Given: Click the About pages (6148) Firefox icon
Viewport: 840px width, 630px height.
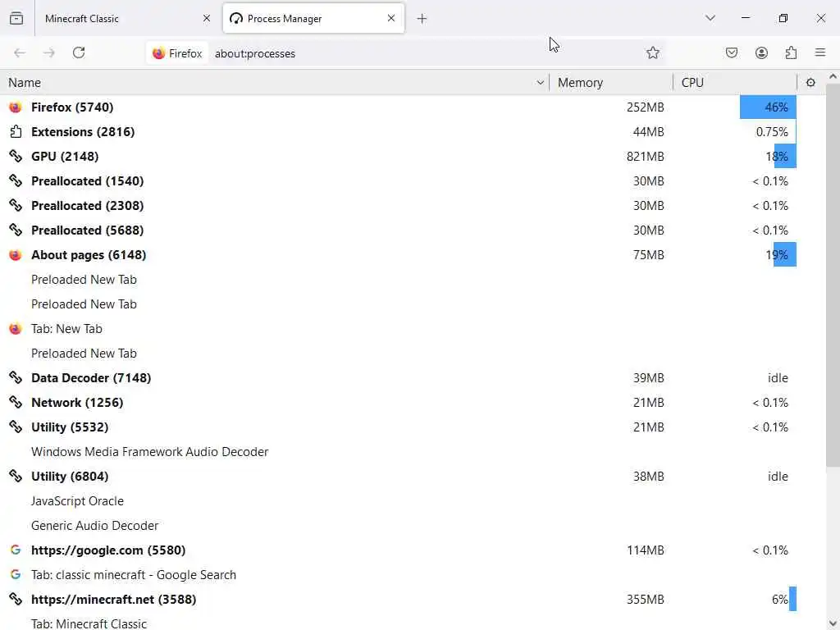Looking at the screenshot, I should point(16,255).
